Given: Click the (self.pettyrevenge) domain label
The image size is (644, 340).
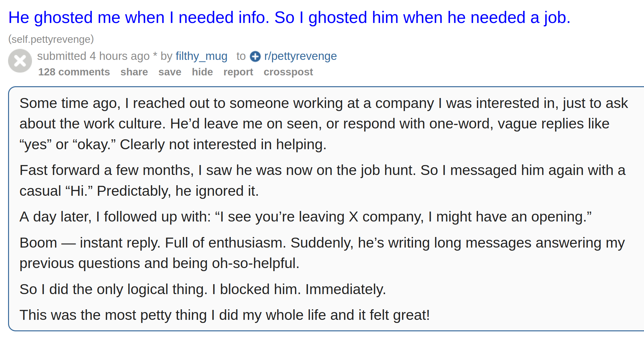Looking at the screenshot, I should coord(51,39).
